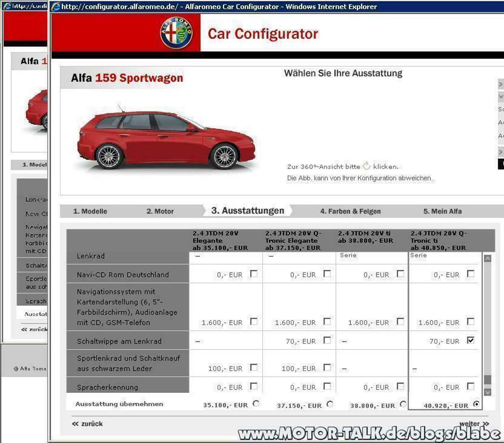The height and width of the screenshot is (443, 504).
Task: Tick Navi-CD Rom checkbox for 2.4 JTDM ti
Action: coord(400,274)
